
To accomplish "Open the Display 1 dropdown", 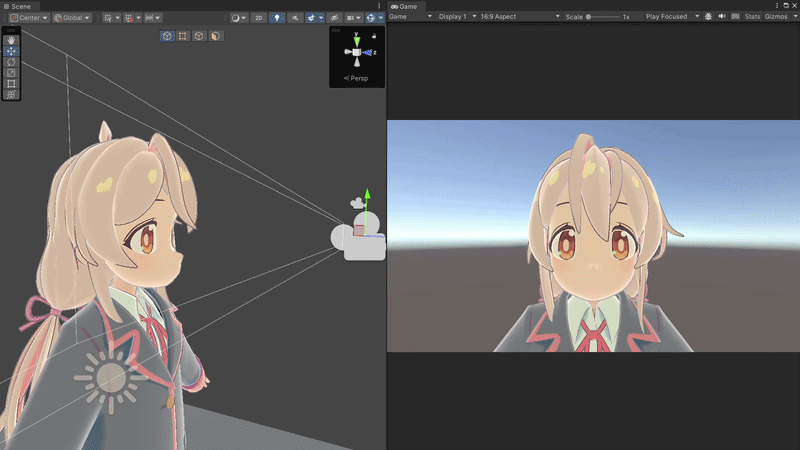I will (457, 16).
